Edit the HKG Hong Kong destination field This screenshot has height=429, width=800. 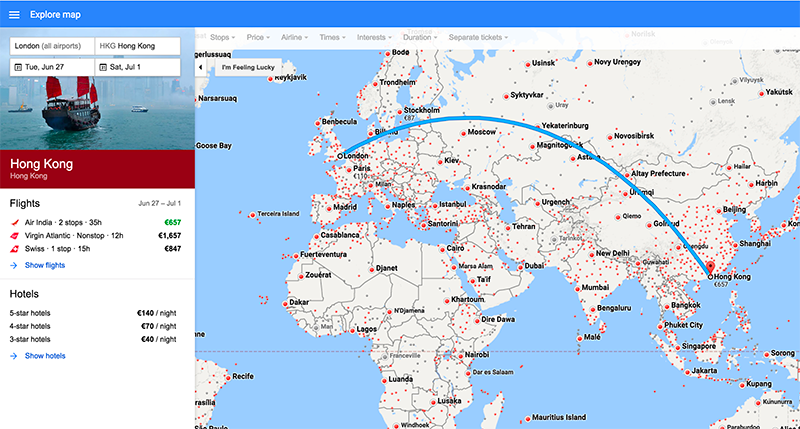[x=138, y=46]
